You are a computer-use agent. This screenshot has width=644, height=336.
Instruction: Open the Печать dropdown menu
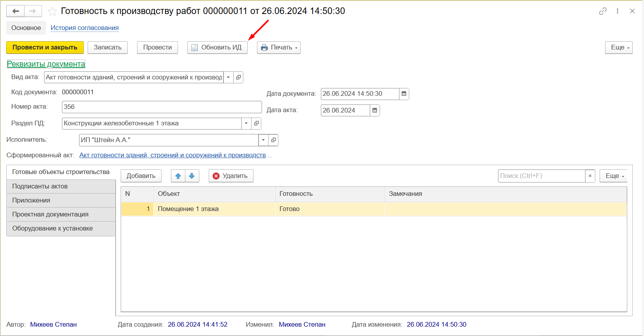coord(279,47)
